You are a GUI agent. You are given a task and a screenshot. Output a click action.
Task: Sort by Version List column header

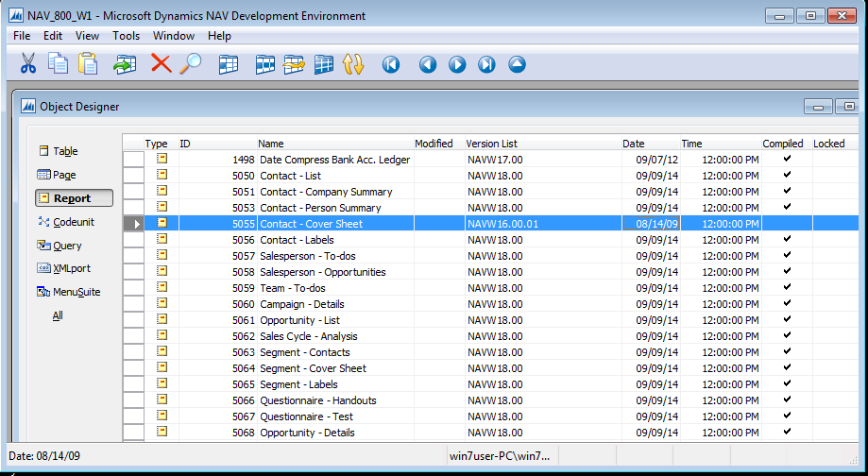point(491,144)
